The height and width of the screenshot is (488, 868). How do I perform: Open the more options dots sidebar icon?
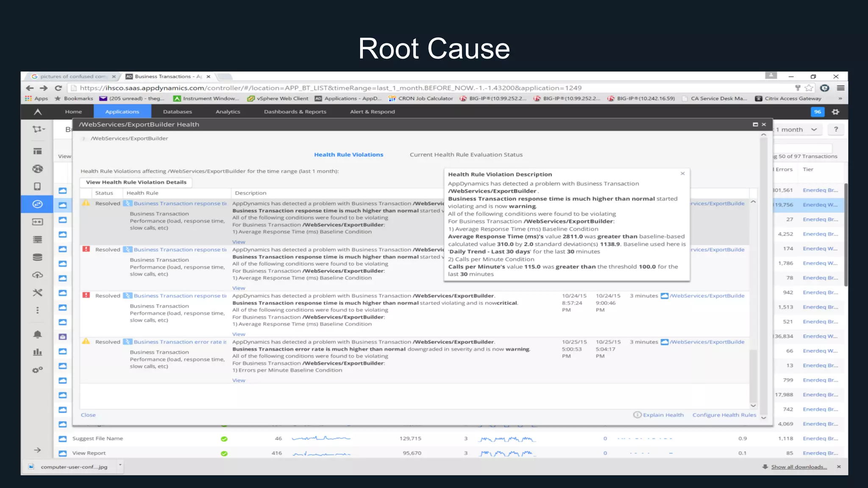(37, 310)
